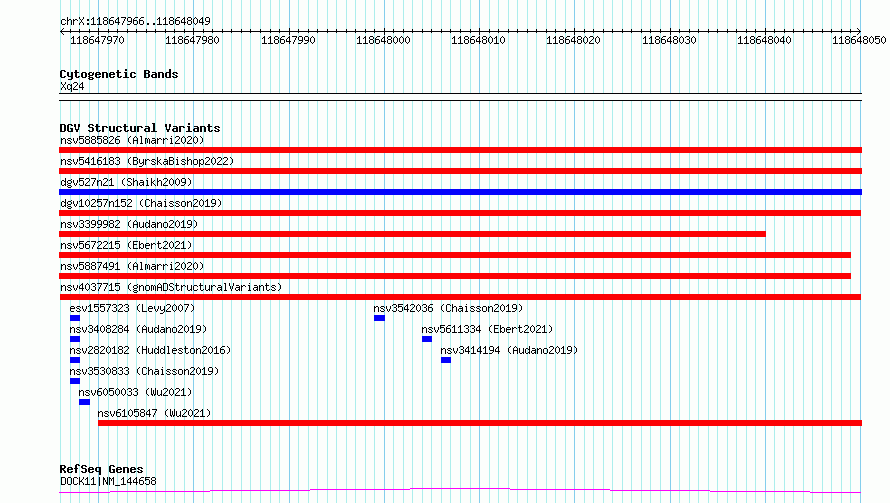
Task: Open nsv5611334 (Ebert2021) label
Action: click(x=487, y=329)
